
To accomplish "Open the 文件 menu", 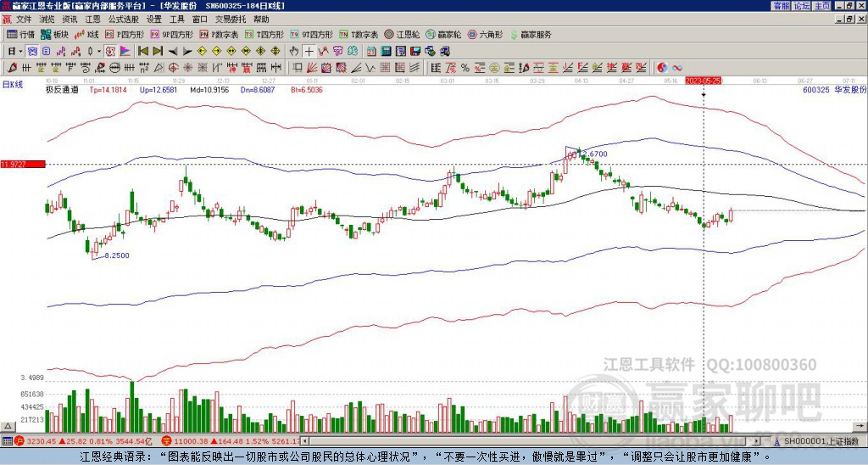I will coord(23,20).
